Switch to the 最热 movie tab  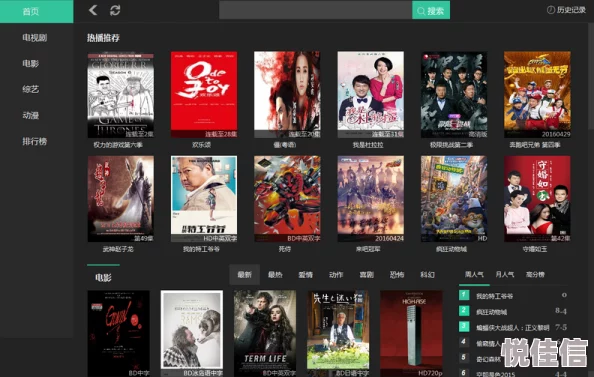275,275
